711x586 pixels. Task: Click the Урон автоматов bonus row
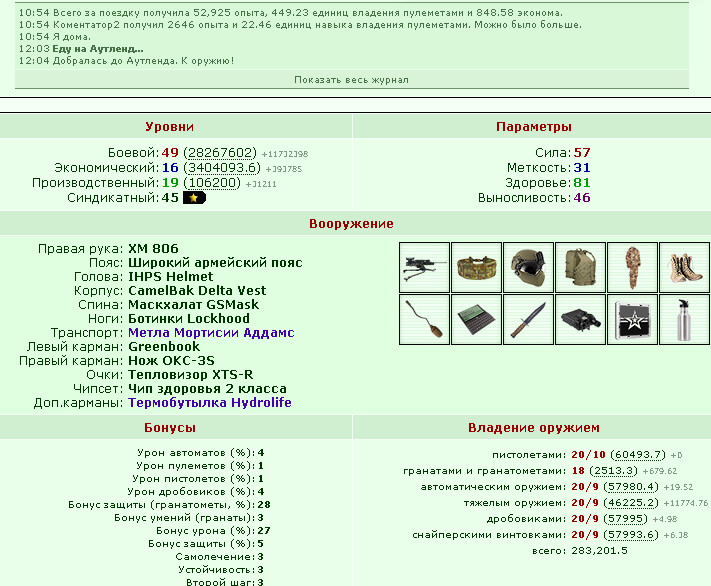coord(200,453)
